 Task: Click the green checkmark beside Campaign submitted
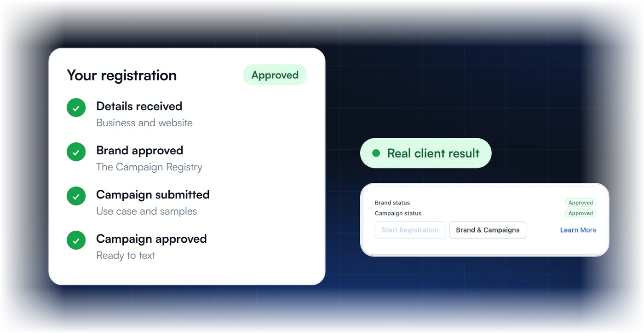[76, 196]
